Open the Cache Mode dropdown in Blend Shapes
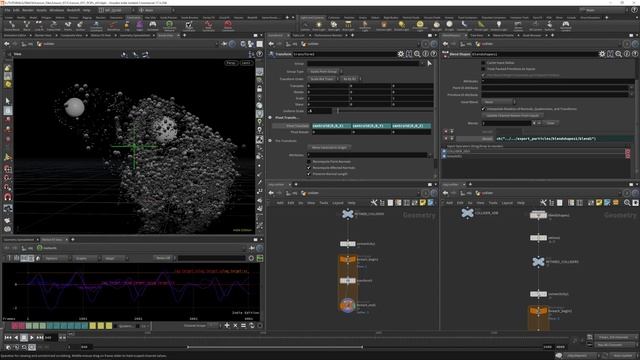 498,102
